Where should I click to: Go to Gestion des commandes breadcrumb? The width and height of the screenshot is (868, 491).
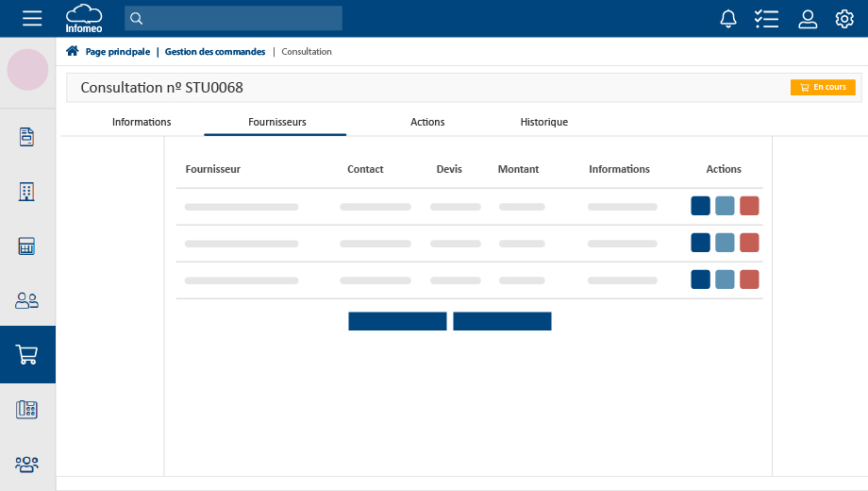[x=214, y=52]
